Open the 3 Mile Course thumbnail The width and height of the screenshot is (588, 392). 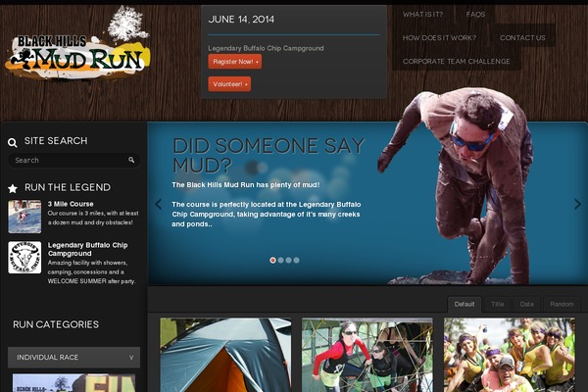coord(24,217)
